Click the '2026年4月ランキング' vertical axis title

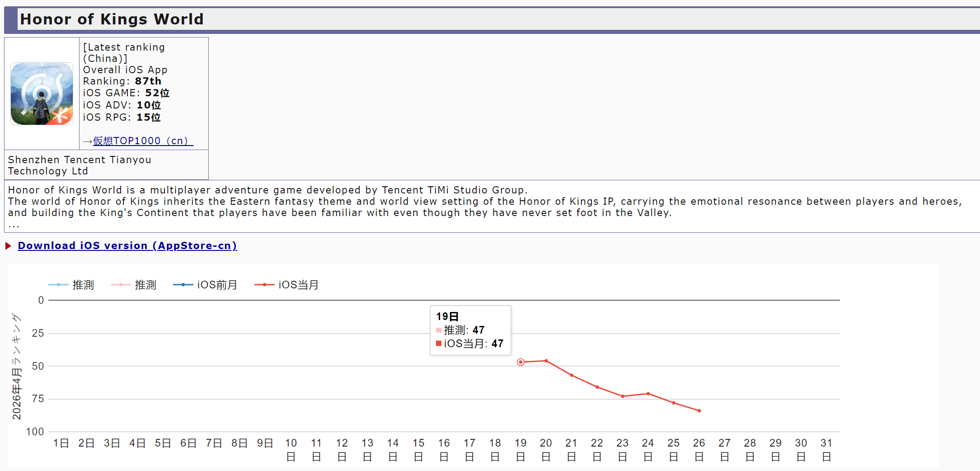coord(17,366)
